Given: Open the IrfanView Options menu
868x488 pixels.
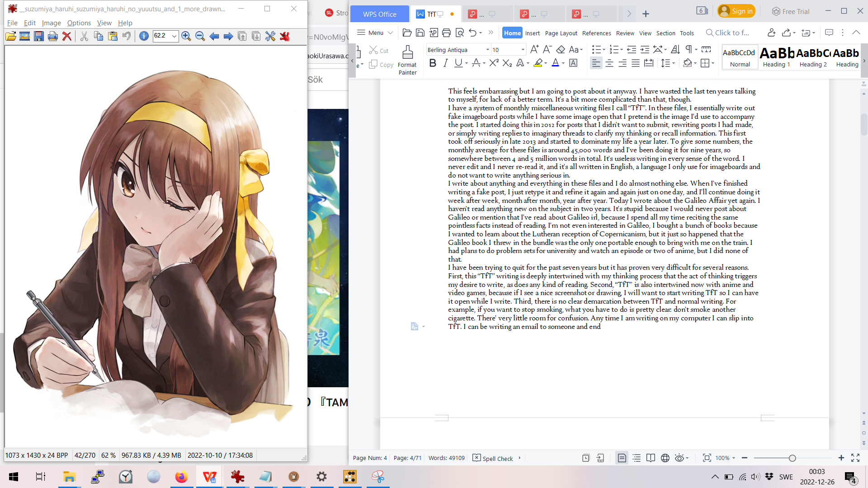Looking at the screenshot, I should pos(79,23).
